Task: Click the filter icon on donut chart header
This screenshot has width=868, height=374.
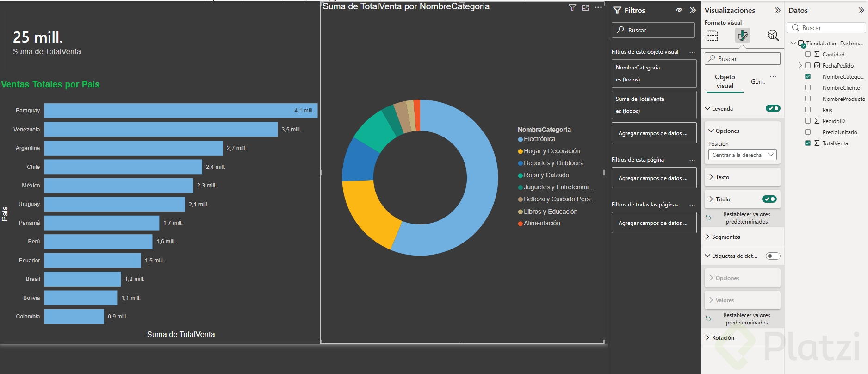Action: pyautogui.click(x=572, y=7)
